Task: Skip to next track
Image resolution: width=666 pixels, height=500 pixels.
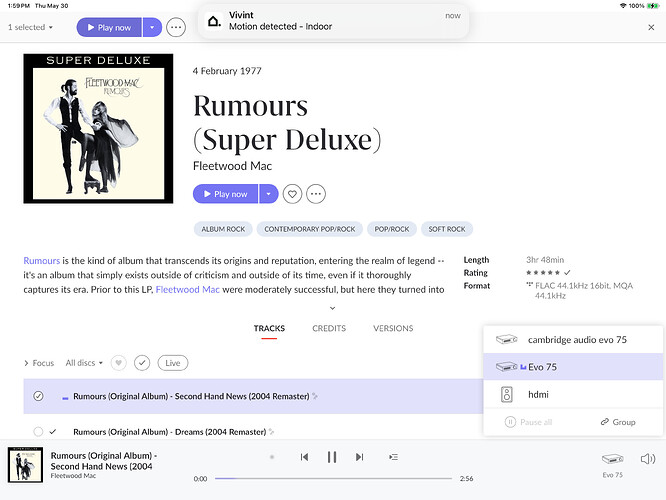Action: 359,457
